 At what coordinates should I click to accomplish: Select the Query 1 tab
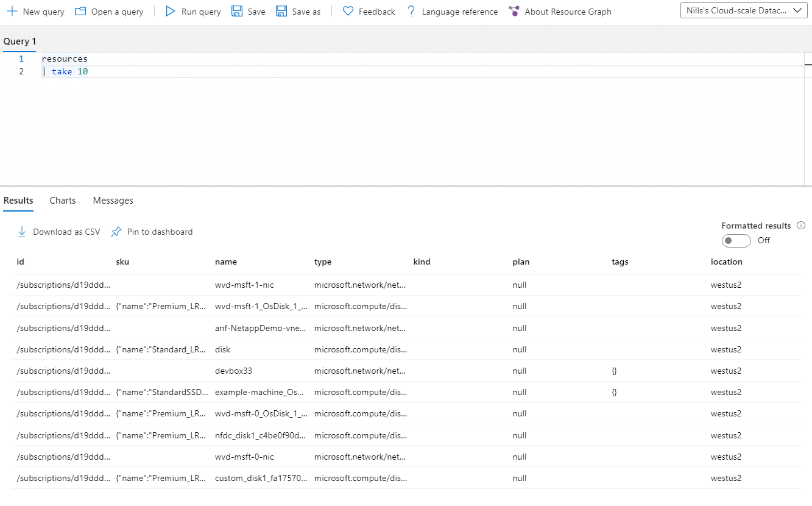(19, 41)
